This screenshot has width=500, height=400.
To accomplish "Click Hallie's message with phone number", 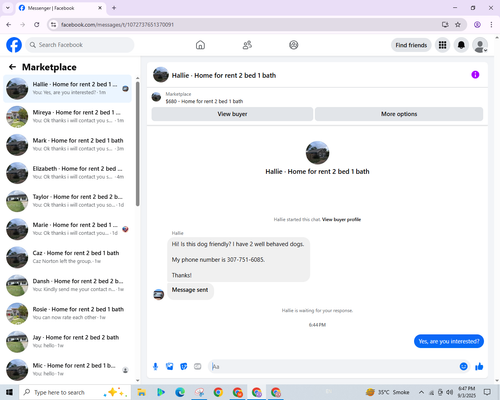I will click(238, 259).
